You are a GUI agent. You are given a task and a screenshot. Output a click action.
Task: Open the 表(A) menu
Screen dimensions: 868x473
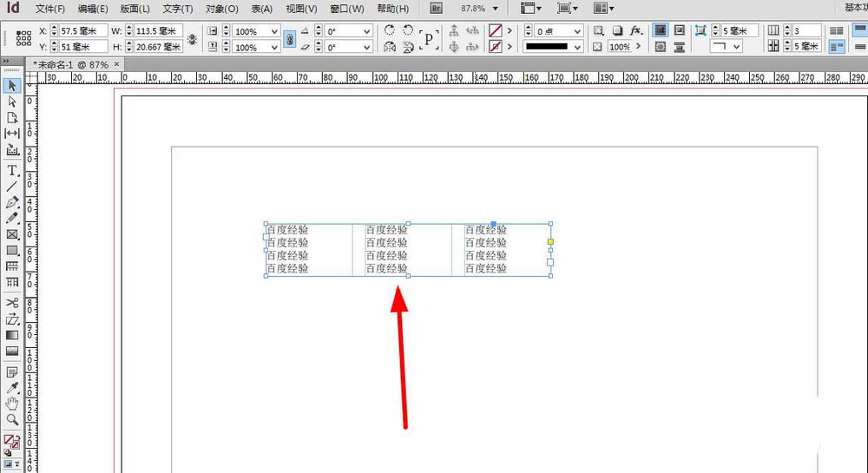[262, 9]
